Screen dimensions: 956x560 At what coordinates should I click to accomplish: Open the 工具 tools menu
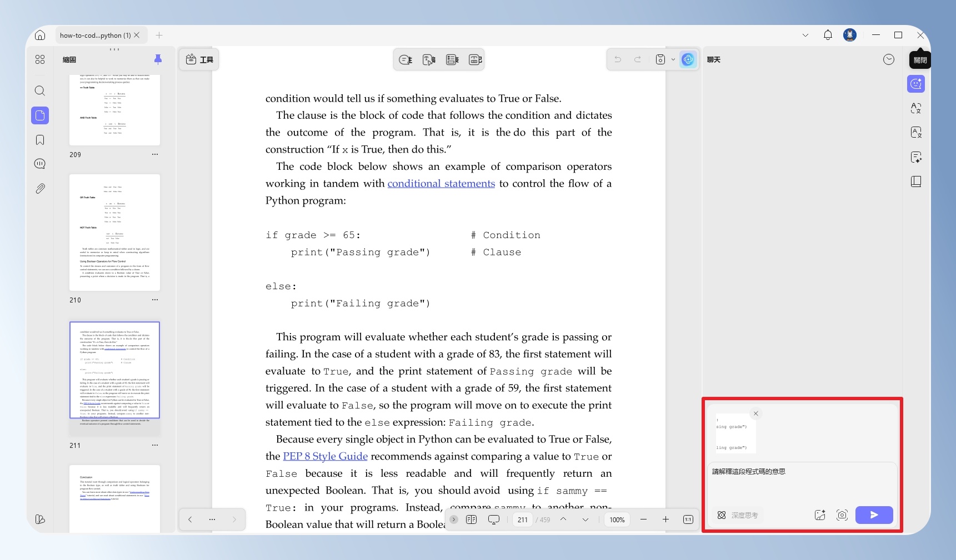coord(199,59)
